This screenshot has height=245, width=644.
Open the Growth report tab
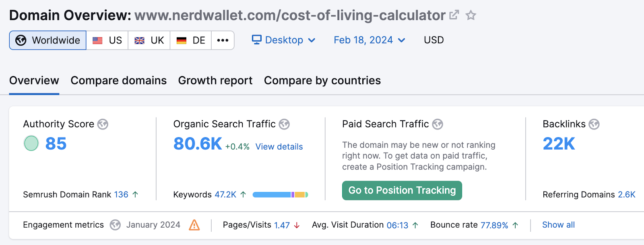pos(215,80)
